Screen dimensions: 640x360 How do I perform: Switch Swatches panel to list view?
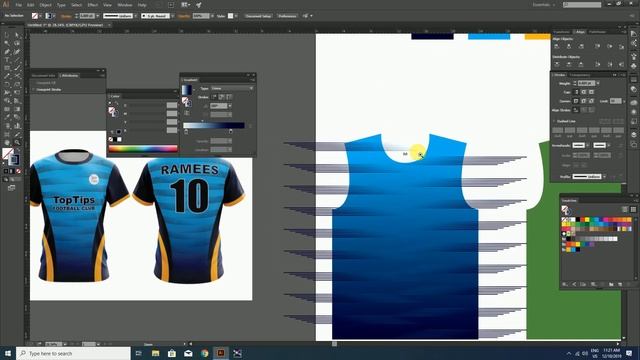(x=625, y=209)
